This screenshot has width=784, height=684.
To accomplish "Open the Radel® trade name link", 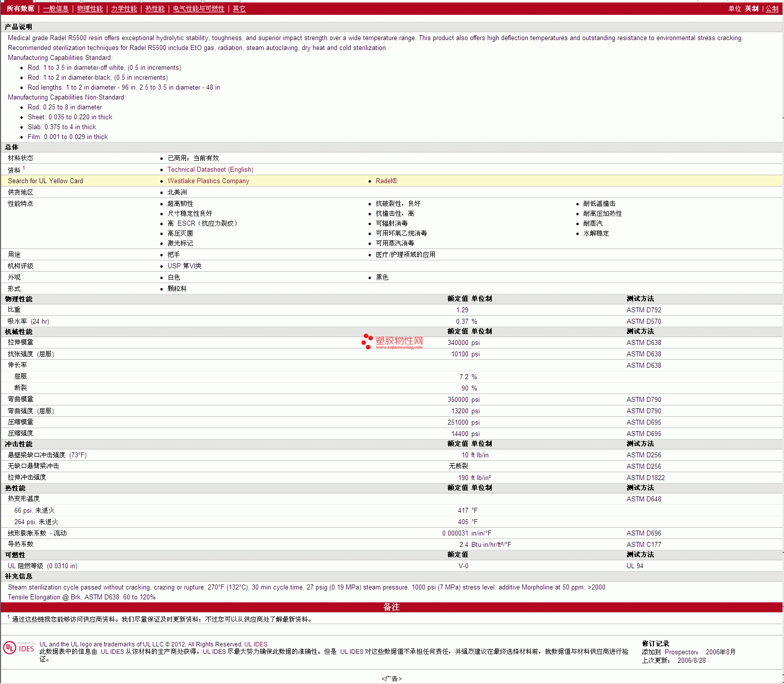I will click(386, 181).
